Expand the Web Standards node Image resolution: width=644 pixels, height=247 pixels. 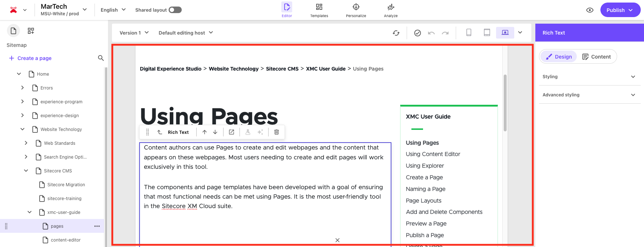26,143
